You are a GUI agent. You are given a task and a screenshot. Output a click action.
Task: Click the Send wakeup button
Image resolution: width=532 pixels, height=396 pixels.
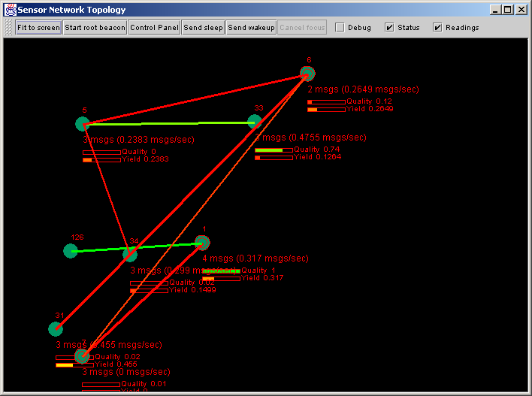click(x=252, y=28)
